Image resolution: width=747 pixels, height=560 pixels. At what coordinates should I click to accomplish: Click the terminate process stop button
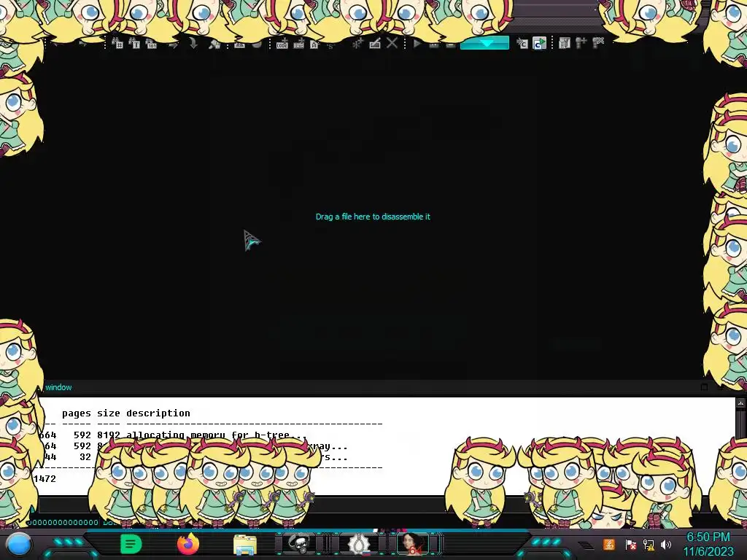point(450,44)
